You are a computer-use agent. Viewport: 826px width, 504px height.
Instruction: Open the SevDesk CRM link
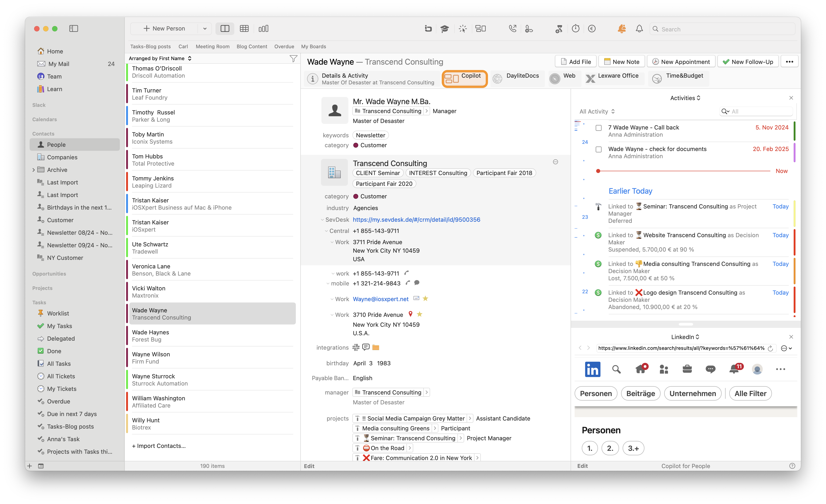(x=416, y=219)
